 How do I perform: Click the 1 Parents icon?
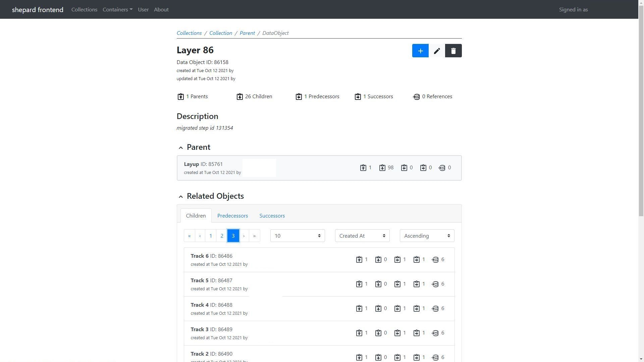[x=180, y=97]
